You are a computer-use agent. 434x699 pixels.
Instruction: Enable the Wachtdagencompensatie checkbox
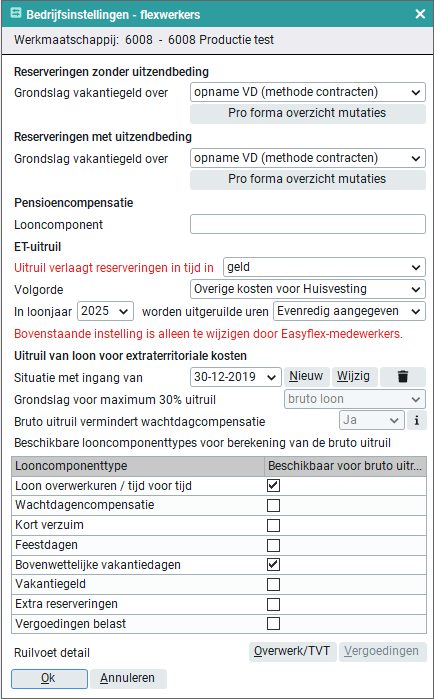click(x=273, y=506)
